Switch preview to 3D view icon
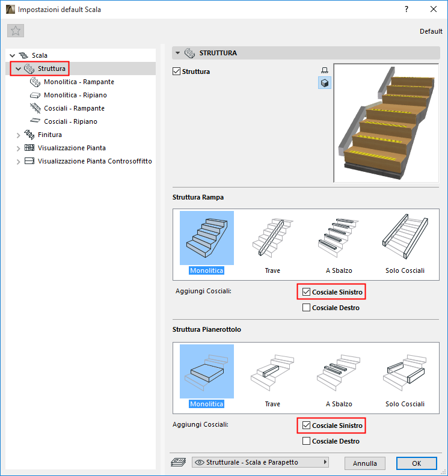The width and height of the screenshot is (448, 476). pyautogui.click(x=324, y=83)
